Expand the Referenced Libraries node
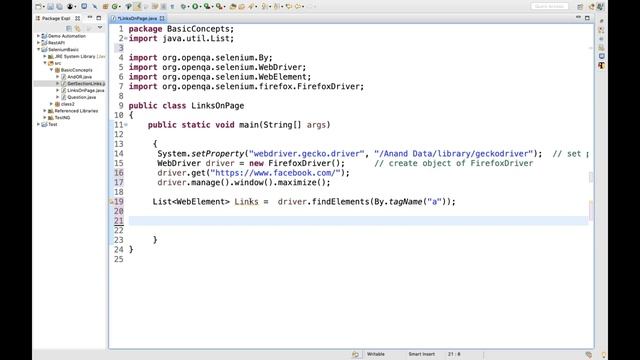640x360 pixels. [x=45, y=111]
